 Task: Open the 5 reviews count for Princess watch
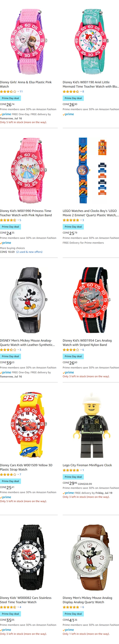pyautogui.click(x=20, y=220)
